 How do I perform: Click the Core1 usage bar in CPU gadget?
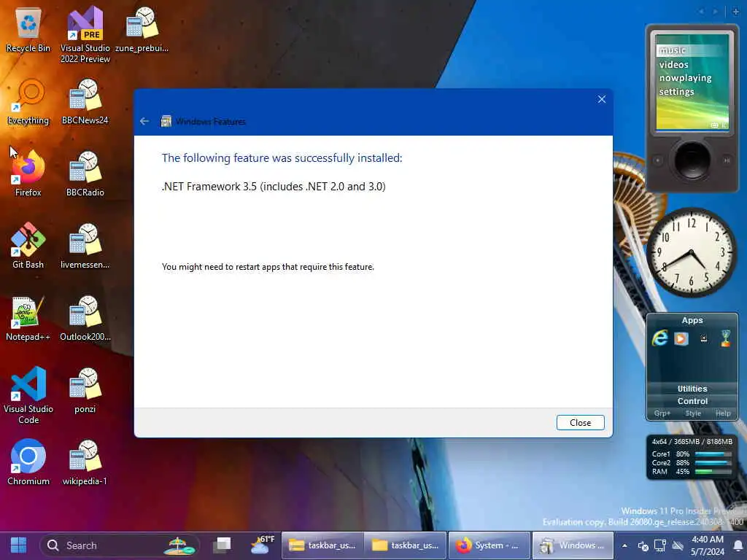tap(713, 454)
